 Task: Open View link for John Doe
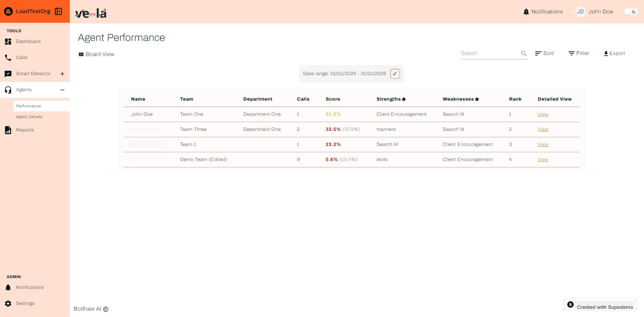[x=543, y=114]
